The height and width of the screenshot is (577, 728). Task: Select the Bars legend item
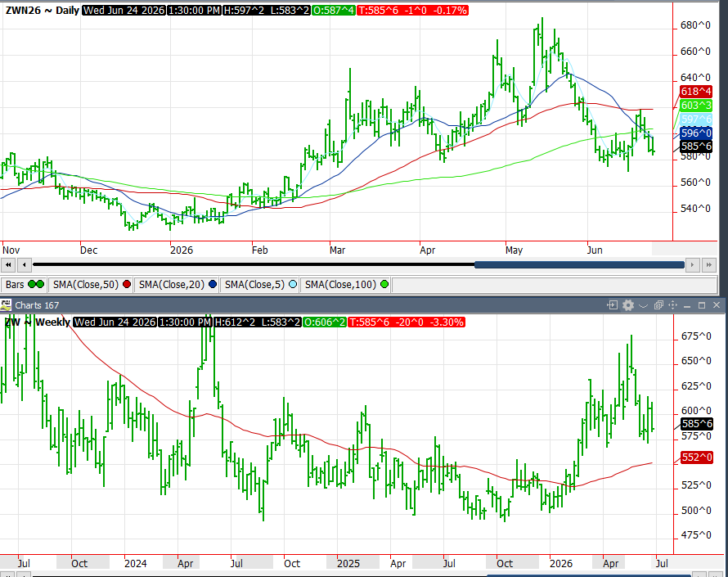pos(25,284)
